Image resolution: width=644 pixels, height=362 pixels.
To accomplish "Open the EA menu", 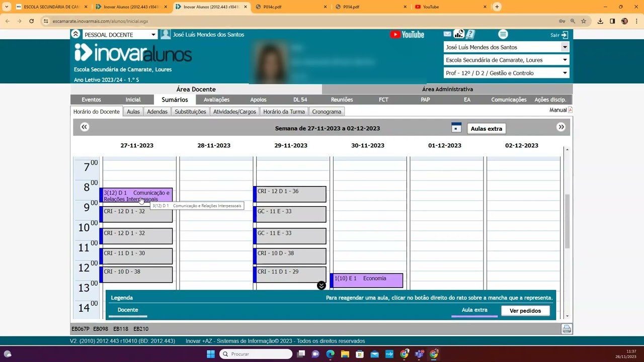I will (x=467, y=100).
